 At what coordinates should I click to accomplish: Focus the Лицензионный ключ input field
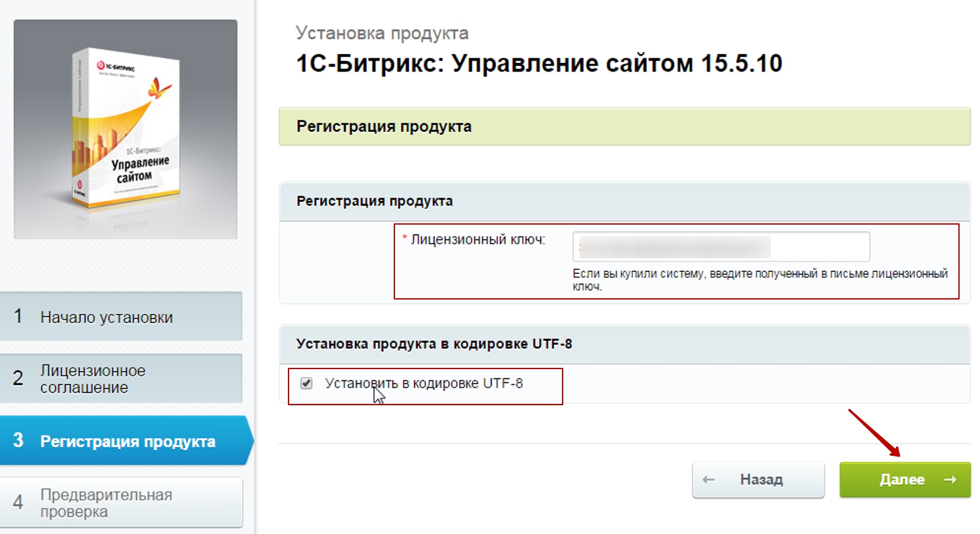coord(721,247)
